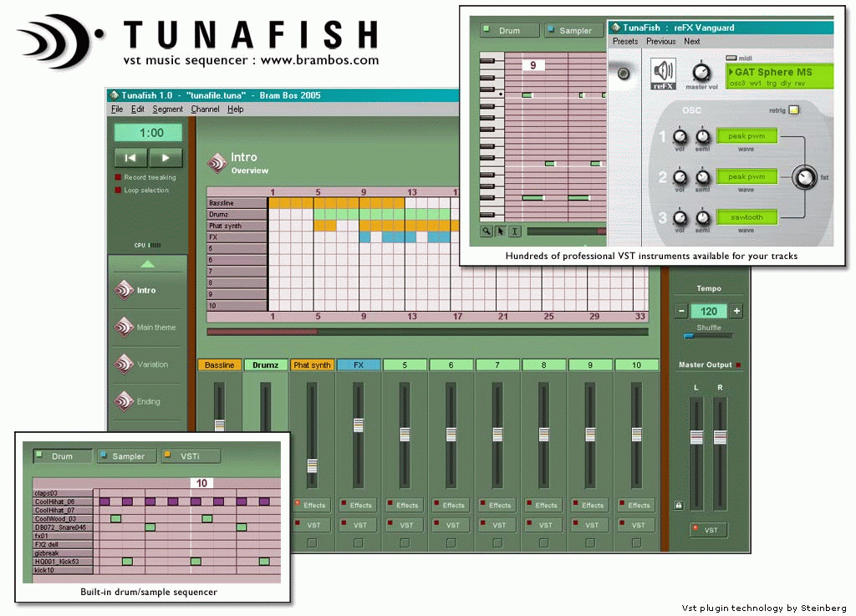Open oscillator 3 sawtooth wave selector
This screenshot has width=856, height=616.
(x=746, y=217)
